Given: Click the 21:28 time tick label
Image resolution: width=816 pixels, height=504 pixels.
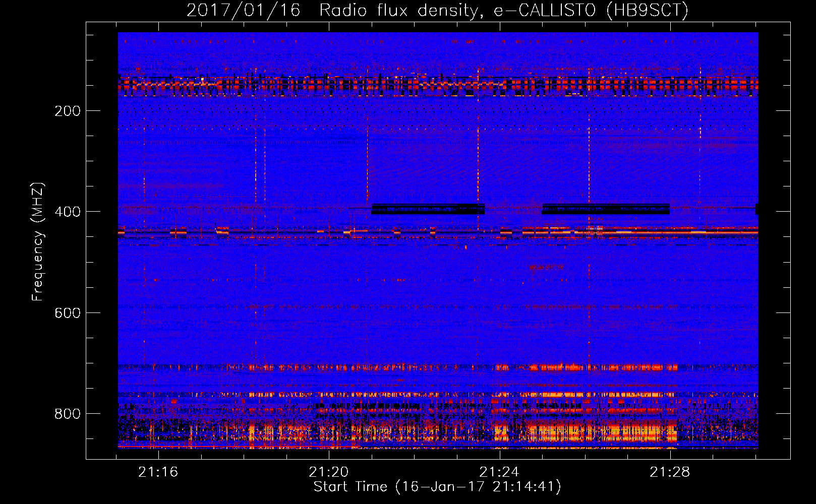Looking at the screenshot, I should click(x=670, y=472).
